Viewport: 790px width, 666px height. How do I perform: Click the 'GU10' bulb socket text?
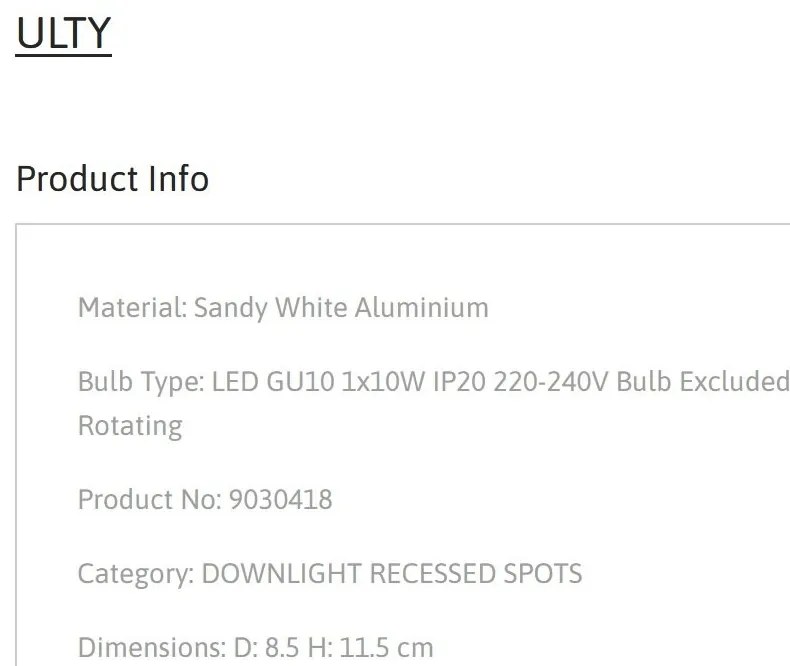tap(300, 381)
